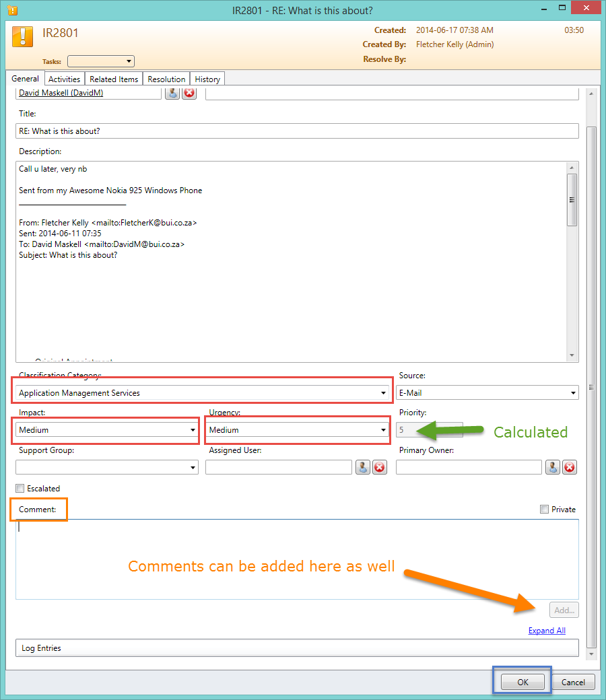This screenshot has height=700, width=606.
Task: Switch to the Activities tab
Action: 65,79
